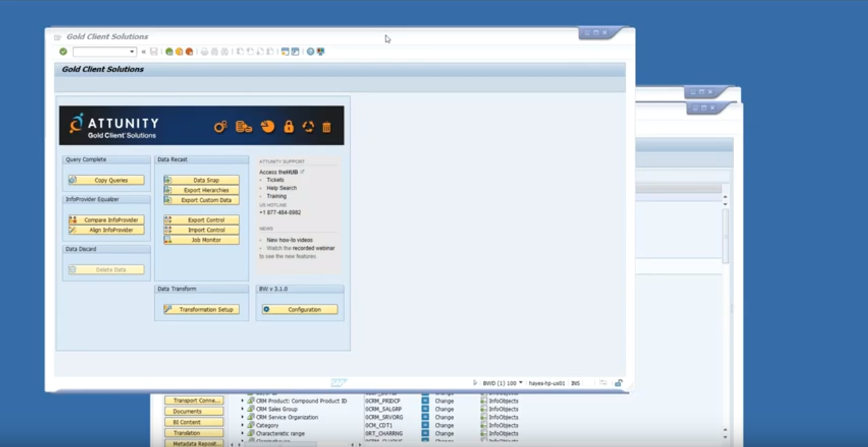Click the yellow Exit toolbar icon

(179, 52)
